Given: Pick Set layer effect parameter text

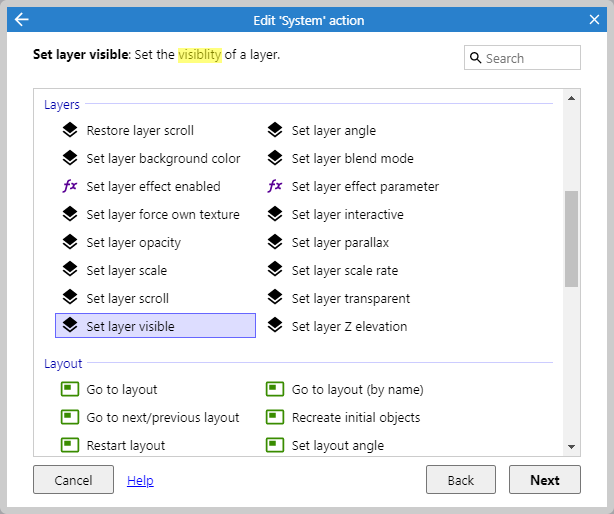Looking at the screenshot, I should [x=365, y=187].
